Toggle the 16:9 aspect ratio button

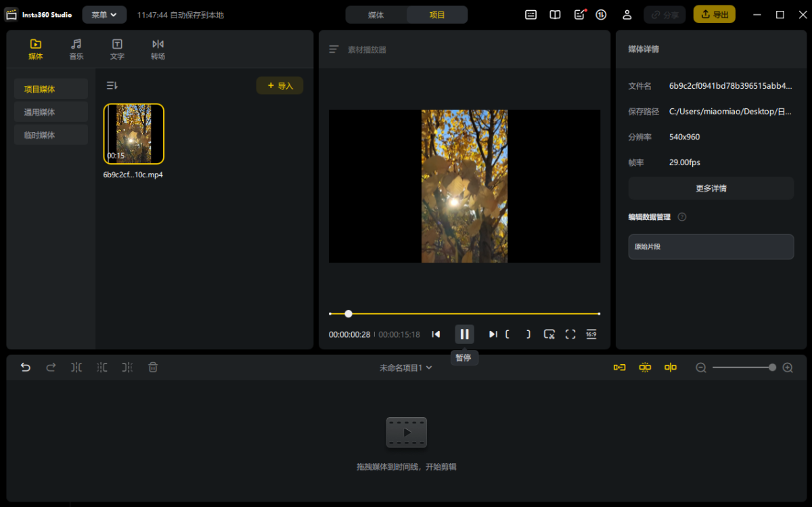coord(591,334)
